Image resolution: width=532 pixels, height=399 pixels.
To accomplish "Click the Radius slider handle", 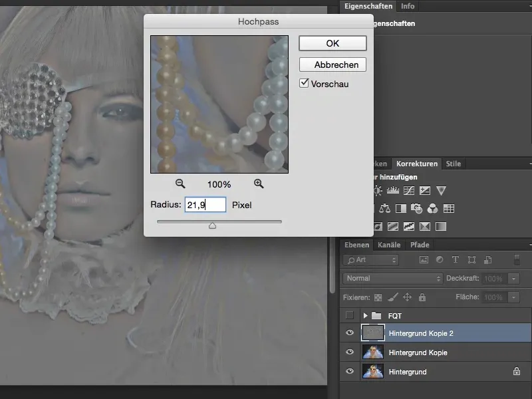I will coord(212,225).
